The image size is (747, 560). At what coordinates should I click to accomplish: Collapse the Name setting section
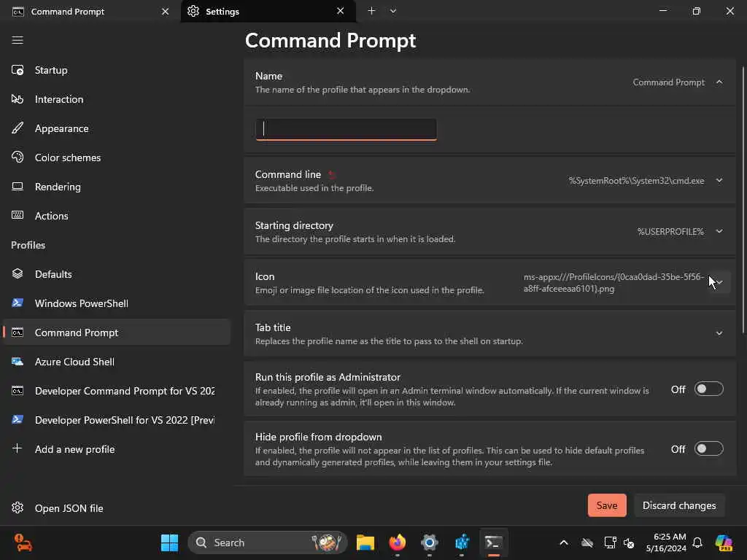719,82
